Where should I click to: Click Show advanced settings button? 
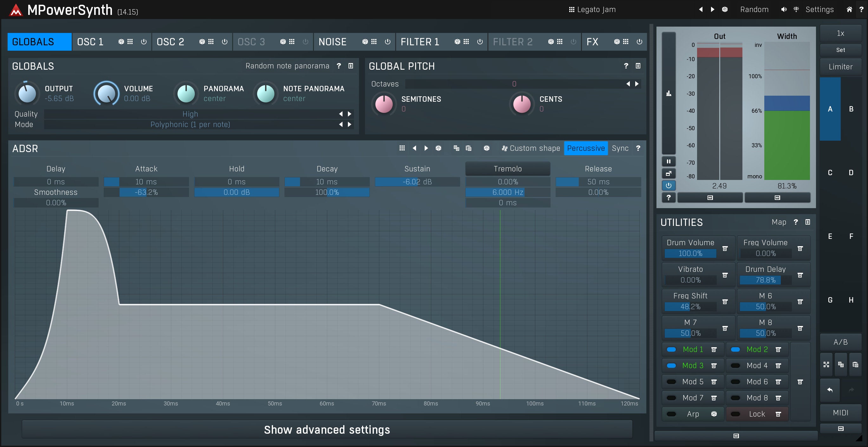click(x=327, y=430)
